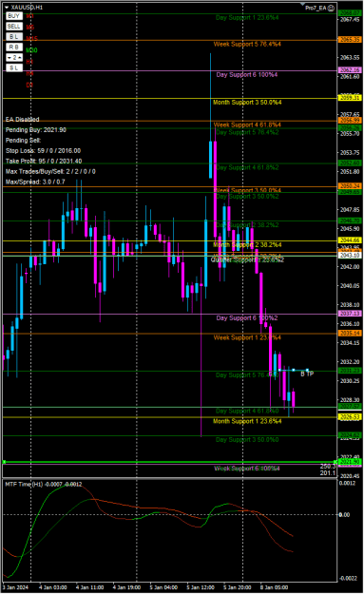The height and width of the screenshot is (594, 364).
Task: Click the 'Month Support 2 38.2%4' line label
Action: pos(247,245)
